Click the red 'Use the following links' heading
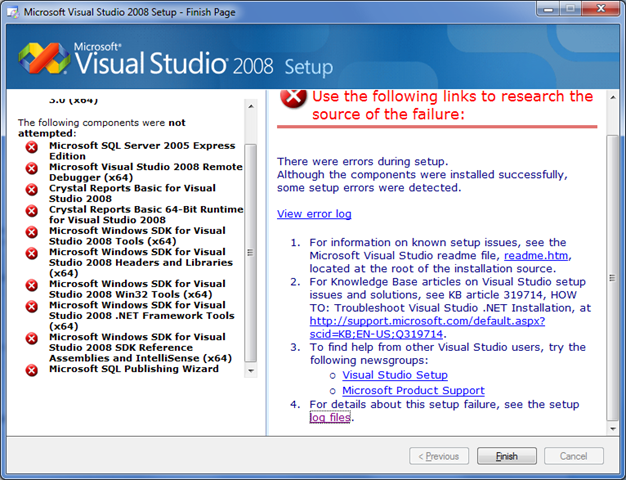626x480 pixels. point(453,105)
